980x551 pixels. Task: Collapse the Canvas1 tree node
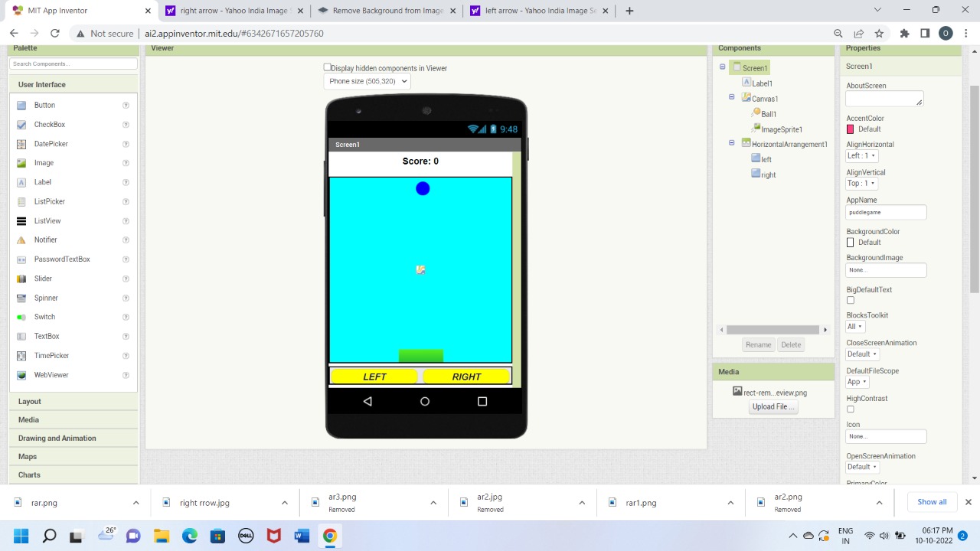click(x=731, y=98)
